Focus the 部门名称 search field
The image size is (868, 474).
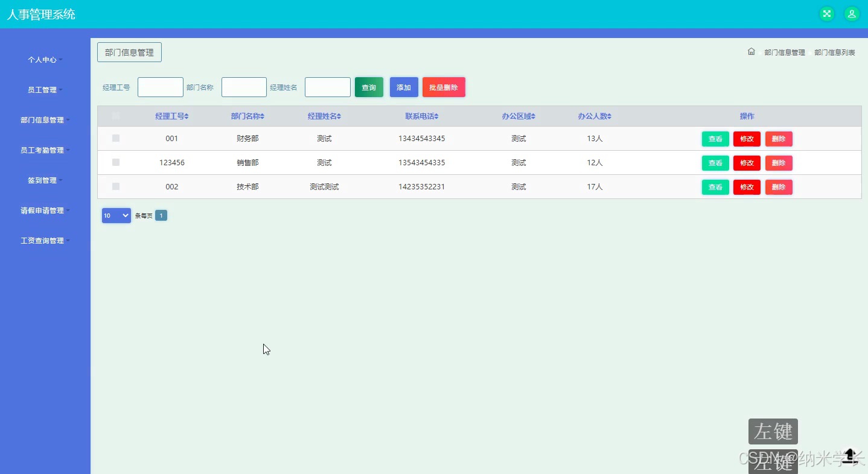(244, 87)
